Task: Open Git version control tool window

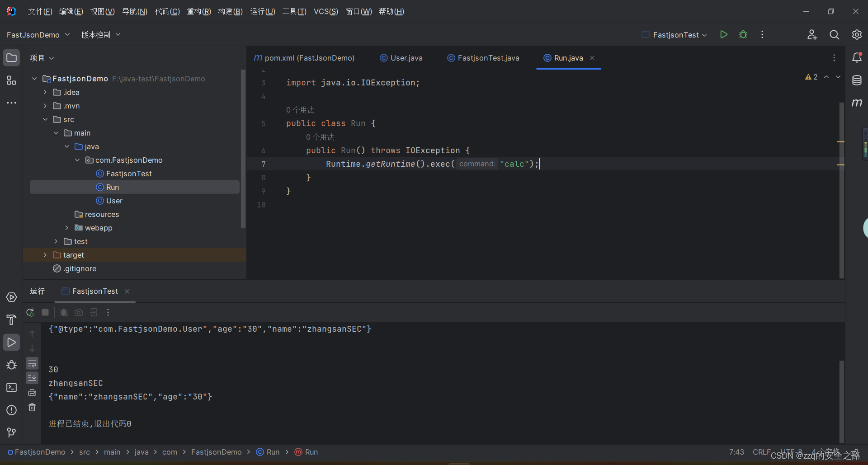Action: pyautogui.click(x=11, y=432)
